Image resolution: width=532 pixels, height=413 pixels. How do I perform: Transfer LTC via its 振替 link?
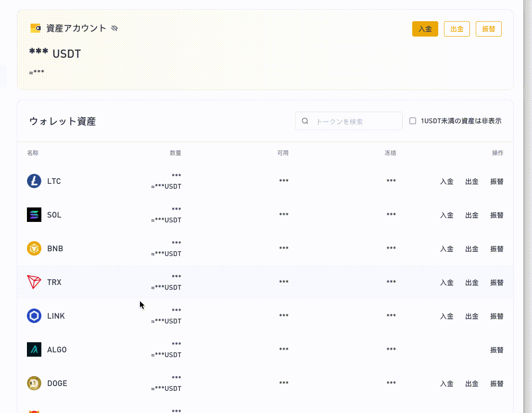coord(497,181)
